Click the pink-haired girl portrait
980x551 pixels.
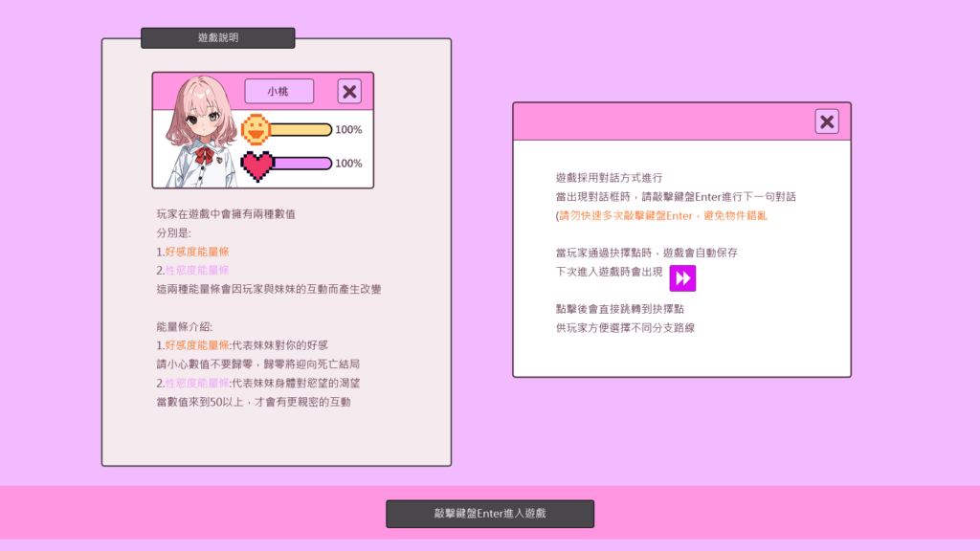point(200,132)
